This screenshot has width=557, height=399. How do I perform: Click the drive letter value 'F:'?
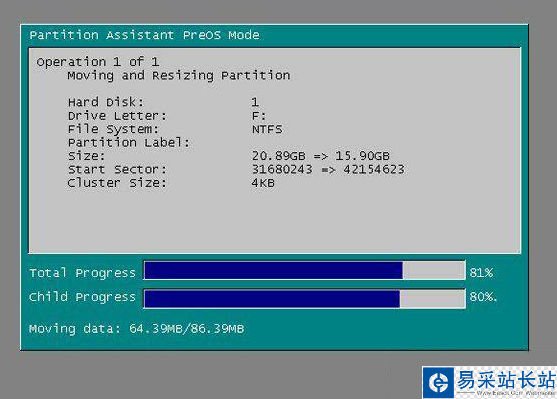tap(259, 116)
